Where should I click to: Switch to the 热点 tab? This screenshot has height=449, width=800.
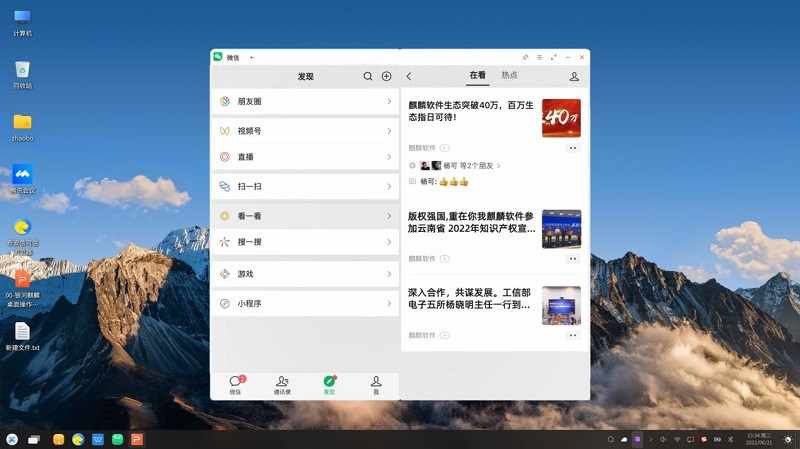[x=509, y=75]
